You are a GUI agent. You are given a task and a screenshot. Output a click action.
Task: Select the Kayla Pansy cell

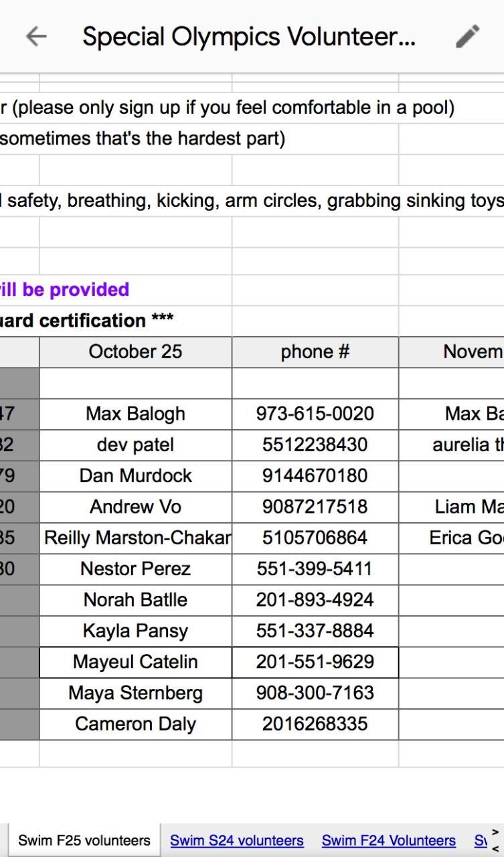(135, 631)
